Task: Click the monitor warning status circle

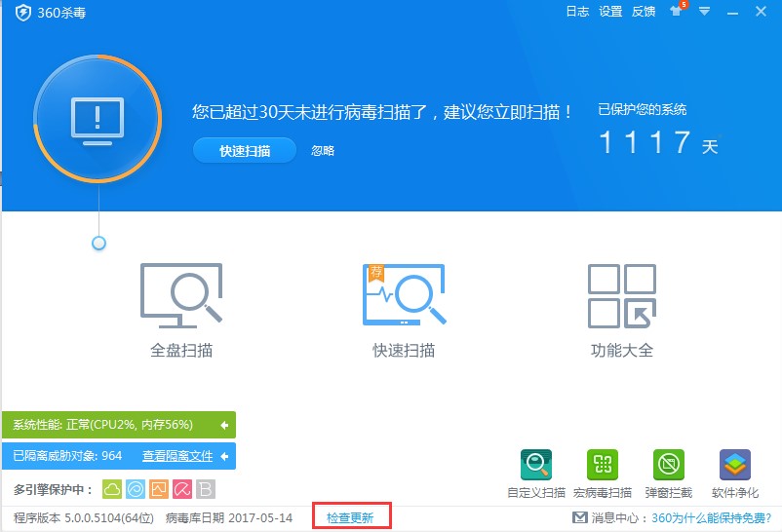Action: pos(98,119)
